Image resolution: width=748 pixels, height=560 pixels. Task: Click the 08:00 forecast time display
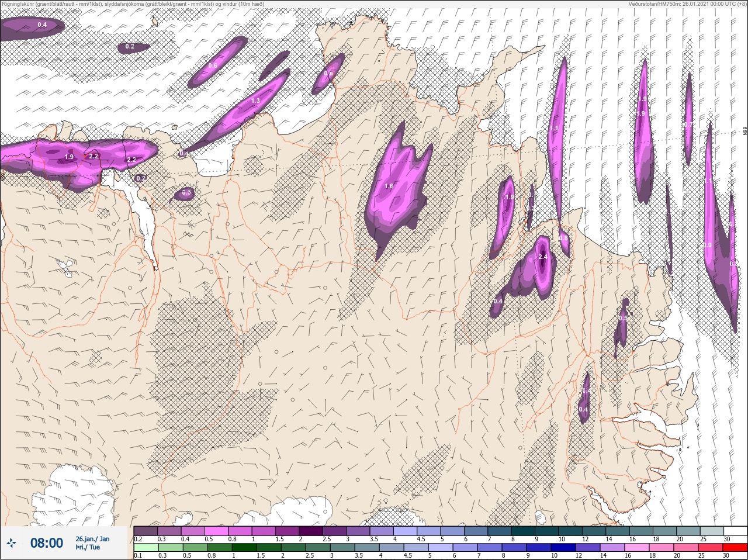[47, 543]
